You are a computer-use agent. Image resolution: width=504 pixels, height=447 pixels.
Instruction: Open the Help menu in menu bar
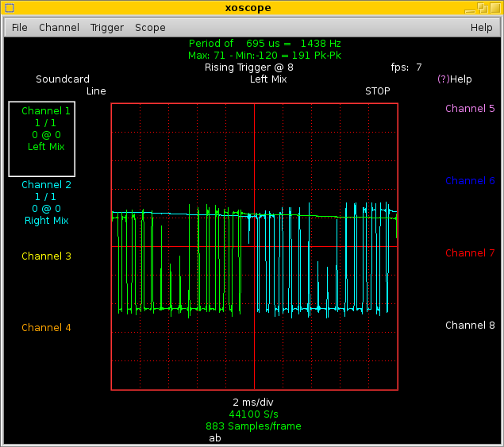[x=481, y=28]
